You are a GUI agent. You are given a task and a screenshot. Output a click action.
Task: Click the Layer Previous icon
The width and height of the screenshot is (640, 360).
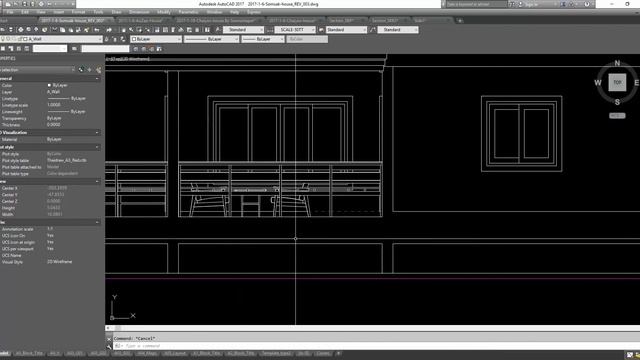(115, 39)
